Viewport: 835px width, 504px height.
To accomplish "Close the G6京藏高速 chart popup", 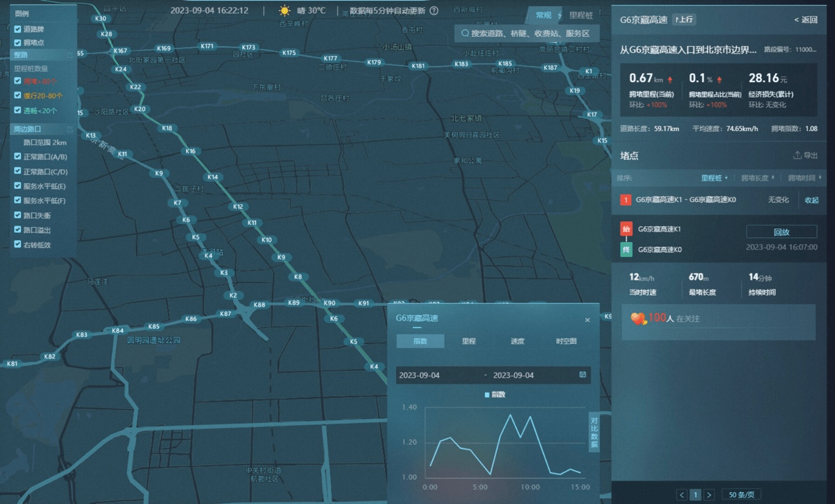I will [x=588, y=320].
